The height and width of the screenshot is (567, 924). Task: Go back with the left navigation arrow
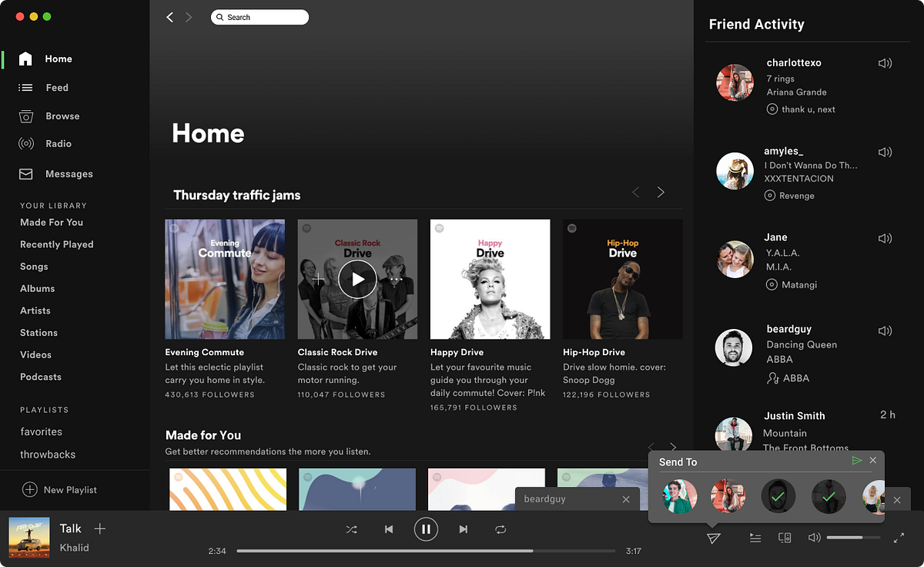pyautogui.click(x=170, y=17)
